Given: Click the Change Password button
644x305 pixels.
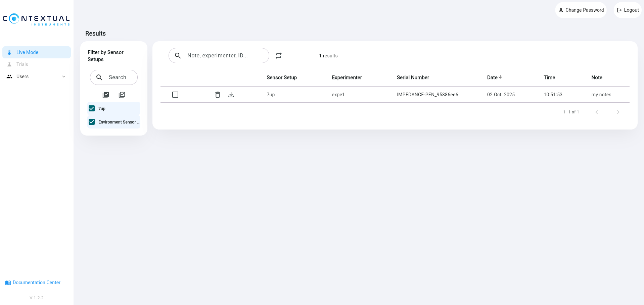Looking at the screenshot, I should click(581, 10).
